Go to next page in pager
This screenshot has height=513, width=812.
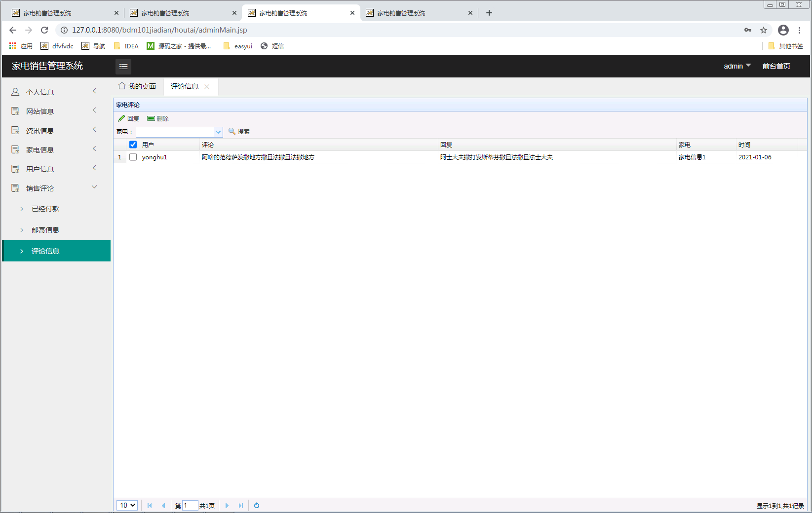tap(227, 506)
